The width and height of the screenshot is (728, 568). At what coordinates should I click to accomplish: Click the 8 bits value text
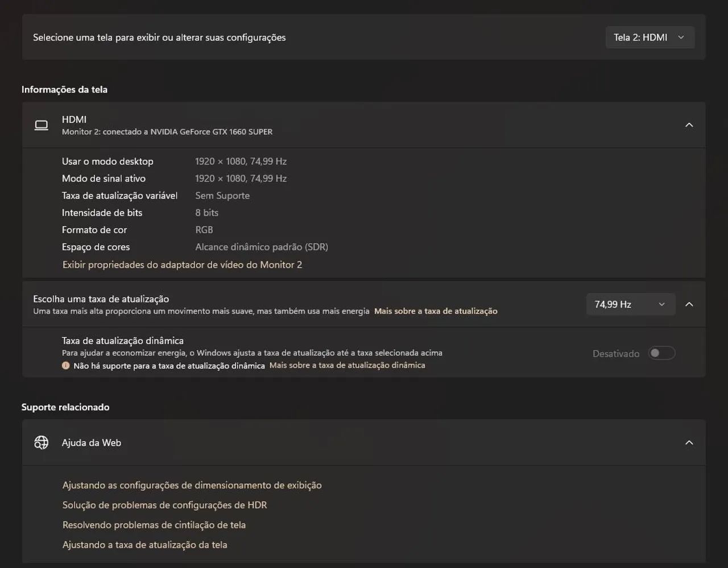coord(207,213)
